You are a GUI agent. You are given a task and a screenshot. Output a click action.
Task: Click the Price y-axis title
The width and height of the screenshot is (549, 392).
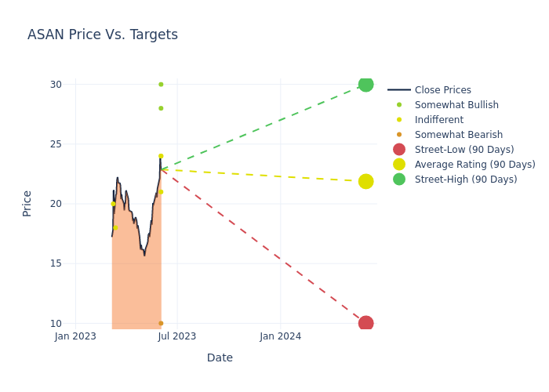click(x=27, y=203)
